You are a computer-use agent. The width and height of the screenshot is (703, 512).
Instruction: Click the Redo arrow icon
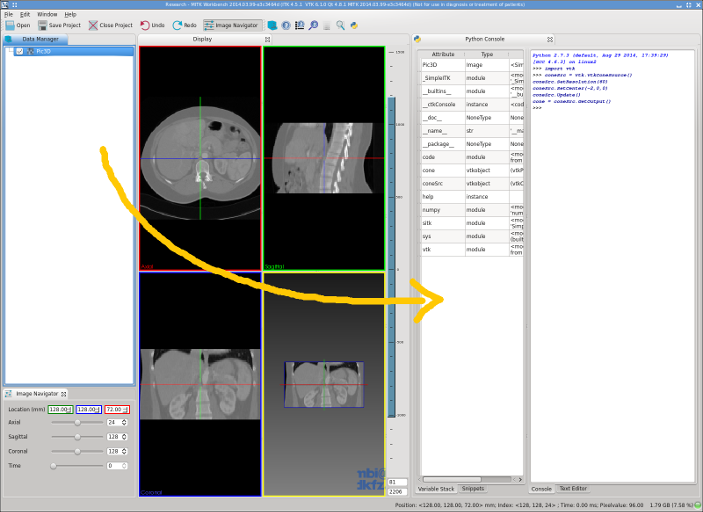point(178,25)
